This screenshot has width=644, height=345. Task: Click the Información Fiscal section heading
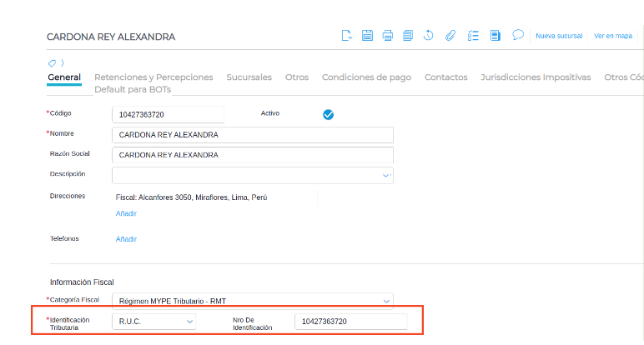pyautogui.click(x=82, y=282)
